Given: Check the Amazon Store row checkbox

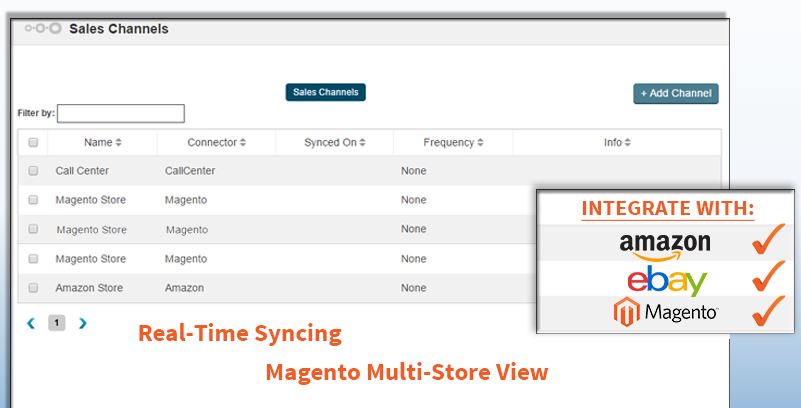Looking at the screenshot, I should coord(33,287).
